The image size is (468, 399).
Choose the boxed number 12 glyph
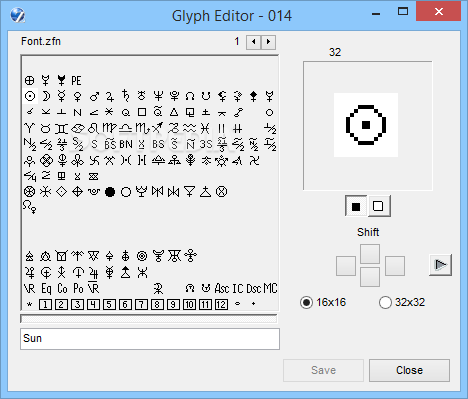coord(222,304)
